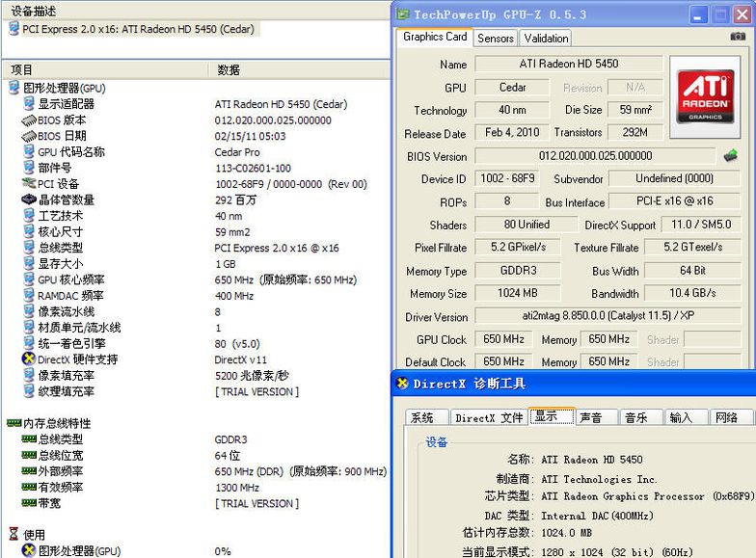Click the value Cedar Pro

(237, 152)
